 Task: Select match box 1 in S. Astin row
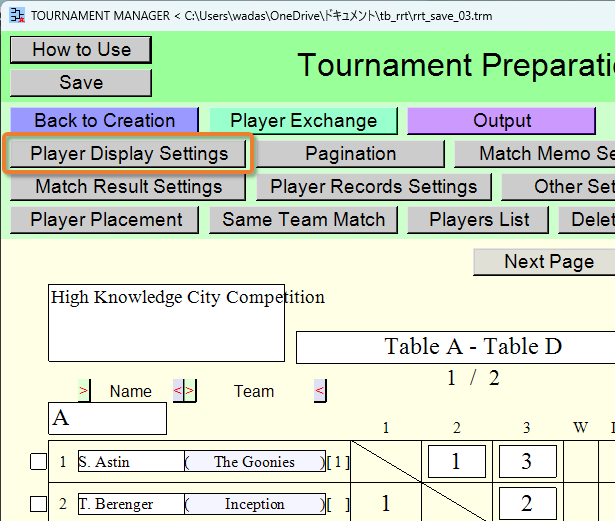[x=457, y=461]
